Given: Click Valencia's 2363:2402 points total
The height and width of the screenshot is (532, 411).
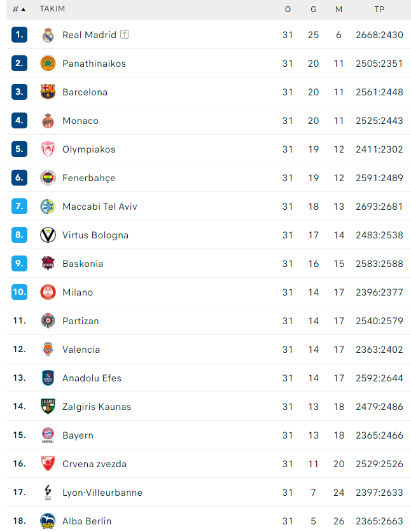Looking at the screenshot, I should [x=379, y=350].
